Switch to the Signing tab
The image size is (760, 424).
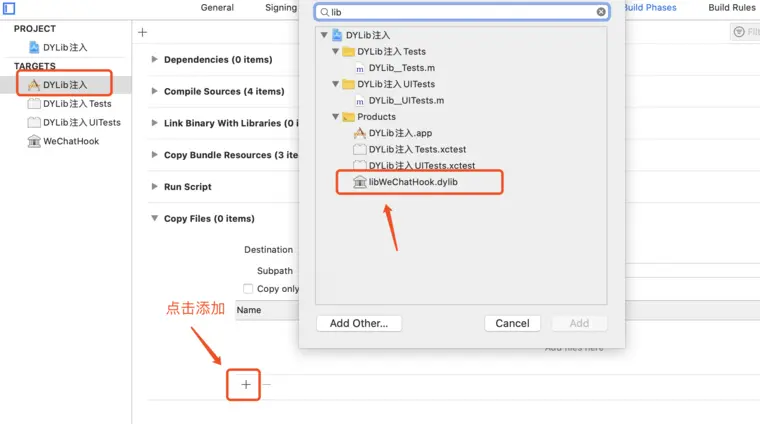281,8
